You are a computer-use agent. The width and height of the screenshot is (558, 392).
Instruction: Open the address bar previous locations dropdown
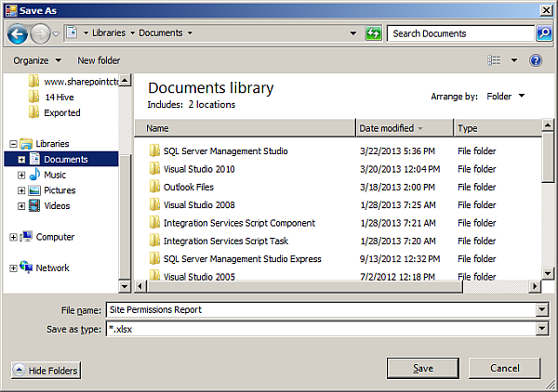[353, 33]
